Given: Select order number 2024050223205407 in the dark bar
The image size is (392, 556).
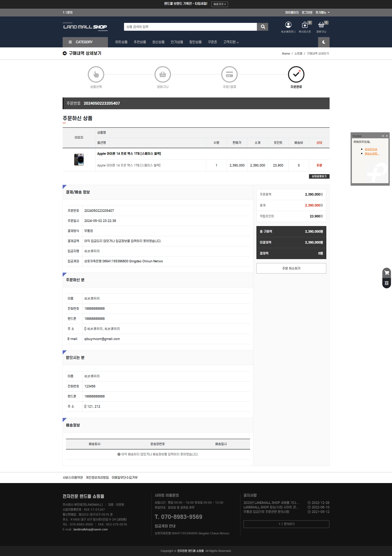Looking at the screenshot, I should (102, 103).
